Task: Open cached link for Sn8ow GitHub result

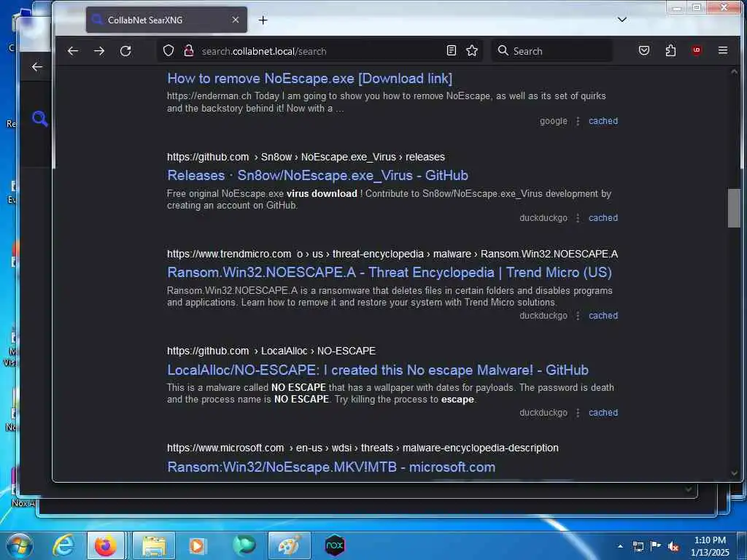Action: coord(603,217)
